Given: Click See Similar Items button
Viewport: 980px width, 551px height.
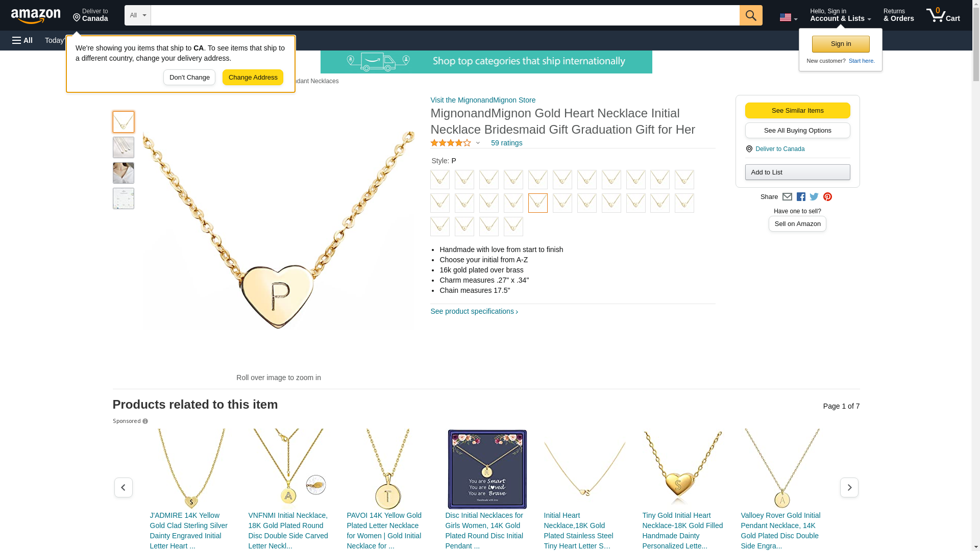Looking at the screenshot, I should (797, 111).
